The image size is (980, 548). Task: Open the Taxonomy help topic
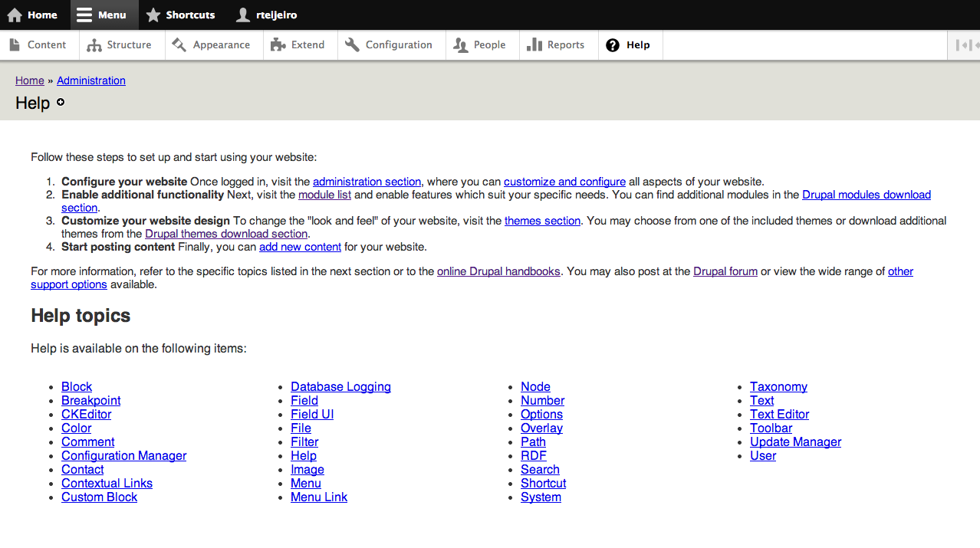coord(778,387)
